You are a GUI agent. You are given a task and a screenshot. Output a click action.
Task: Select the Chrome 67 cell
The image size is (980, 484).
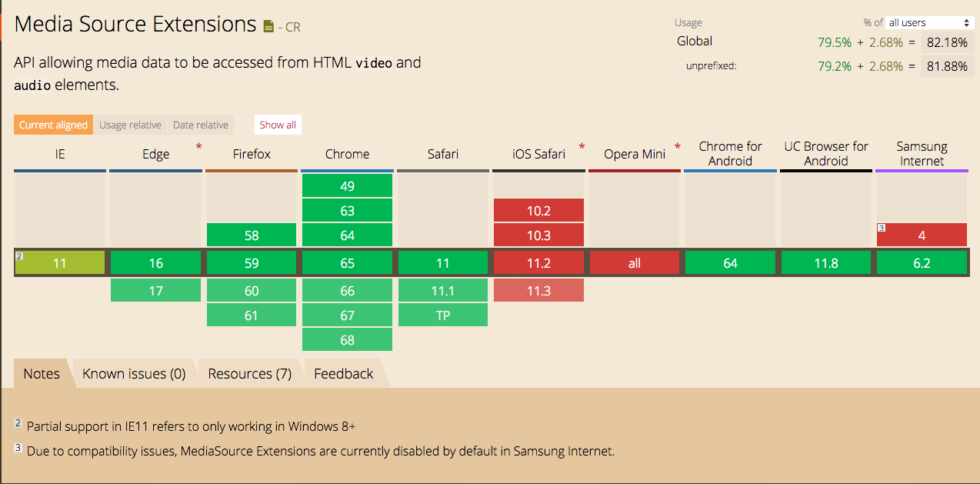pyautogui.click(x=347, y=315)
